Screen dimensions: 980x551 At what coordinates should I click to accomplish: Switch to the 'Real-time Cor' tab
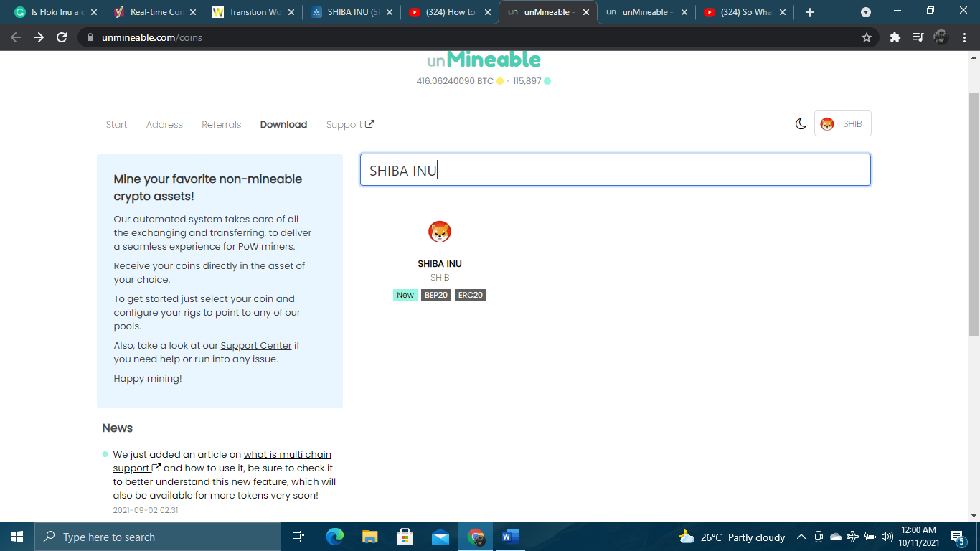click(154, 12)
